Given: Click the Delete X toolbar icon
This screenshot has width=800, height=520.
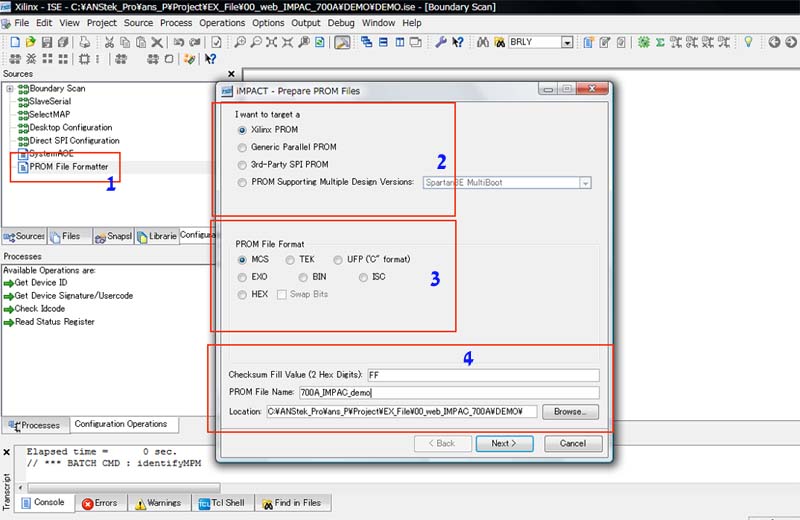Looking at the screenshot, I should [x=157, y=42].
